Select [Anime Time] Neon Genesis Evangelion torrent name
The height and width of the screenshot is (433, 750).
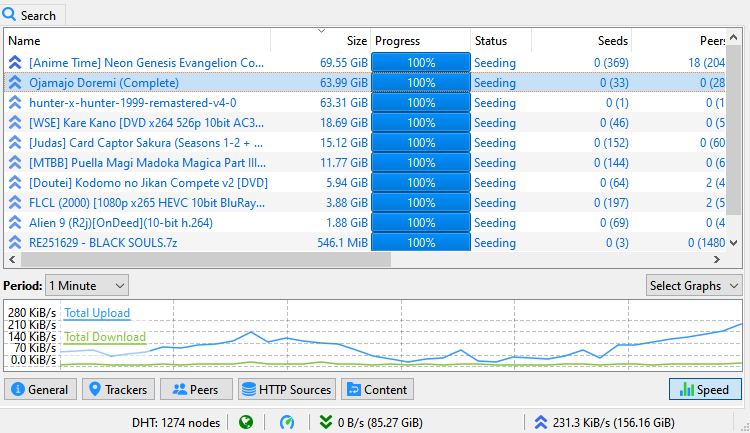coord(146,63)
